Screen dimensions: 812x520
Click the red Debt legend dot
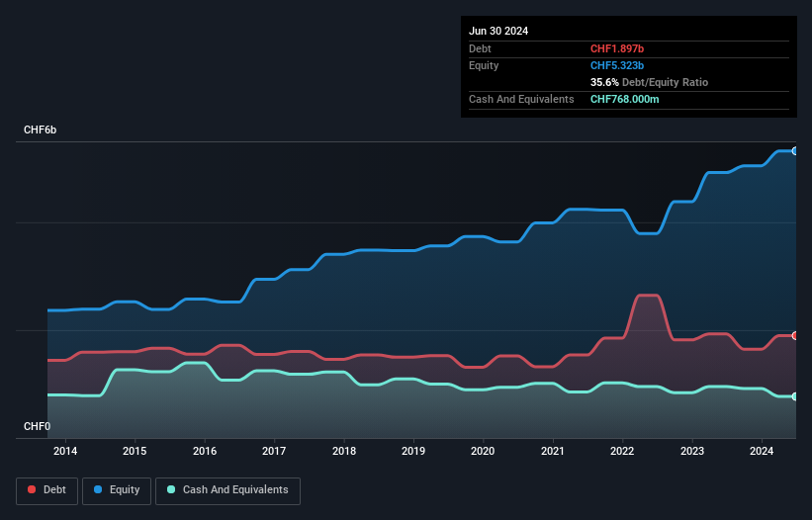pos(32,489)
